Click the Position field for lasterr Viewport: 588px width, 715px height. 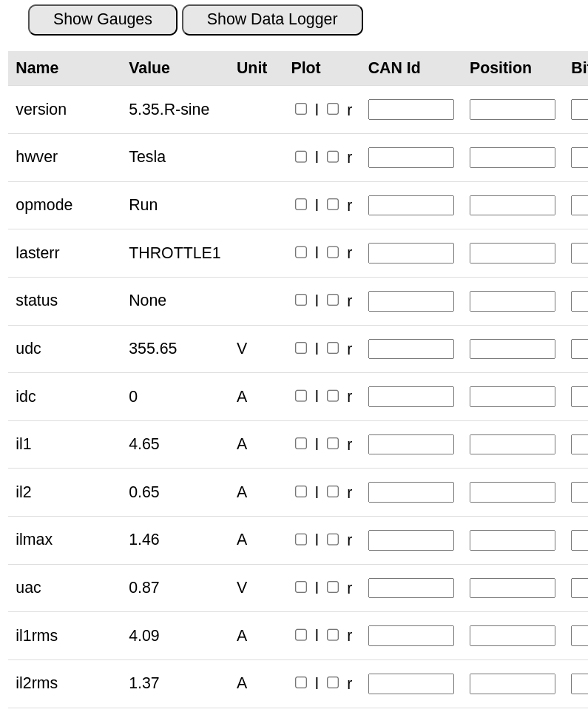click(x=513, y=253)
